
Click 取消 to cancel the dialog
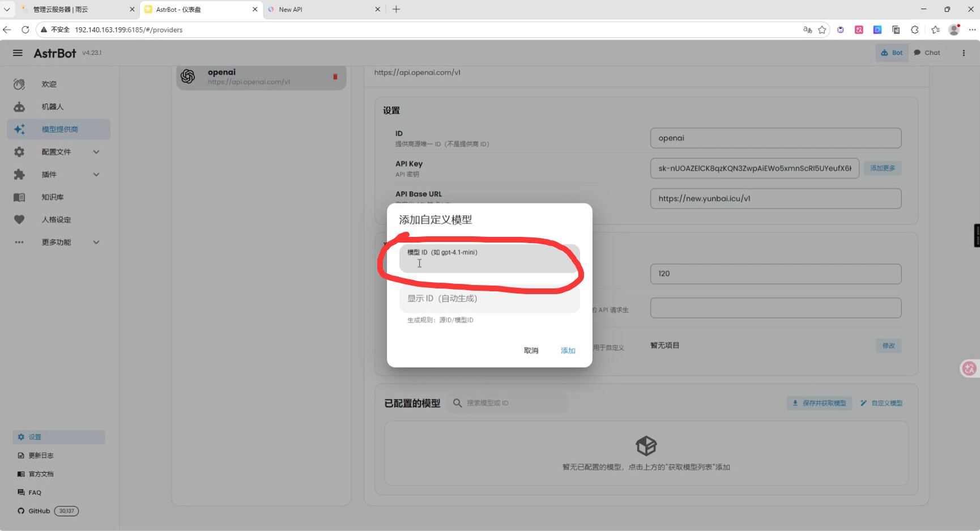531,351
